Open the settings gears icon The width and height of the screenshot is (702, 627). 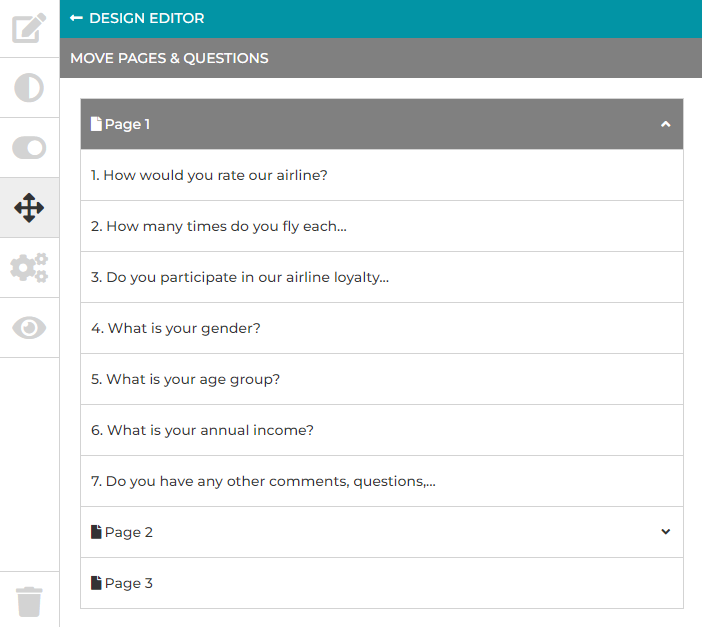tap(29, 268)
